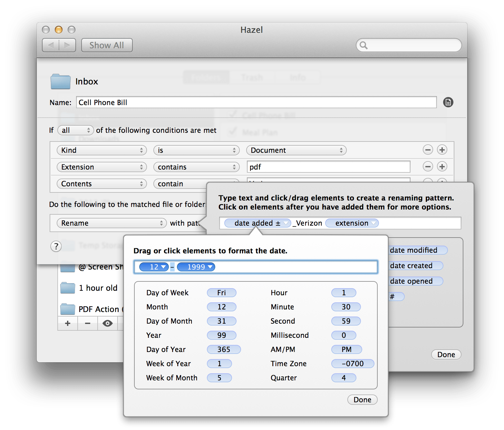Open the '12' month token menu
The width and height of the screenshot is (504, 430).
click(x=154, y=267)
